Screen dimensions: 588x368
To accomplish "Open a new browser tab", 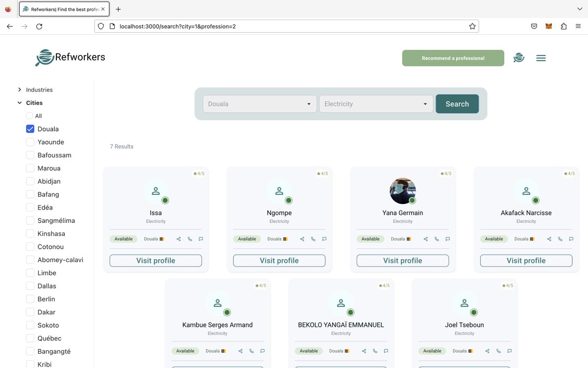I will [x=118, y=9].
